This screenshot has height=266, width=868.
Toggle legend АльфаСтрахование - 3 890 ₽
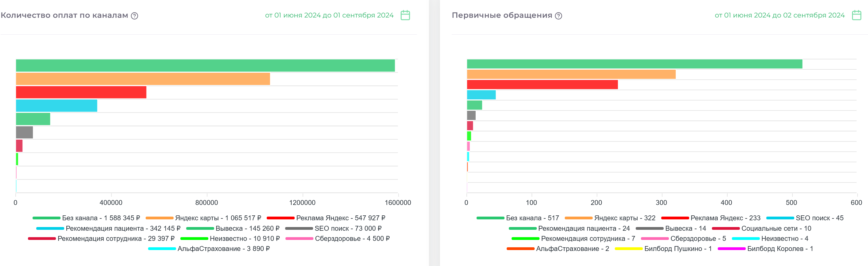[x=209, y=249]
